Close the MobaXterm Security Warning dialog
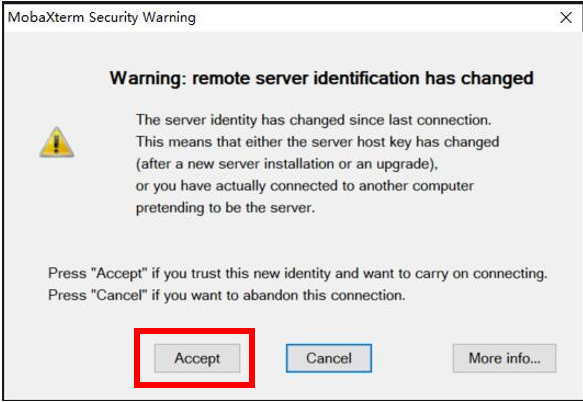The height and width of the screenshot is (402, 583). tap(566, 17)
